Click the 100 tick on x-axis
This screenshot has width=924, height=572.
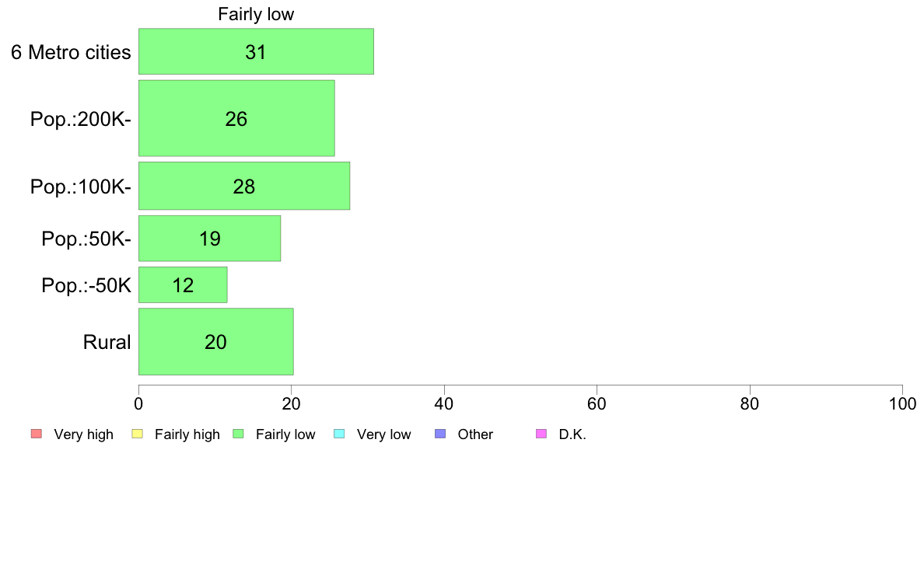click(902, 403)
